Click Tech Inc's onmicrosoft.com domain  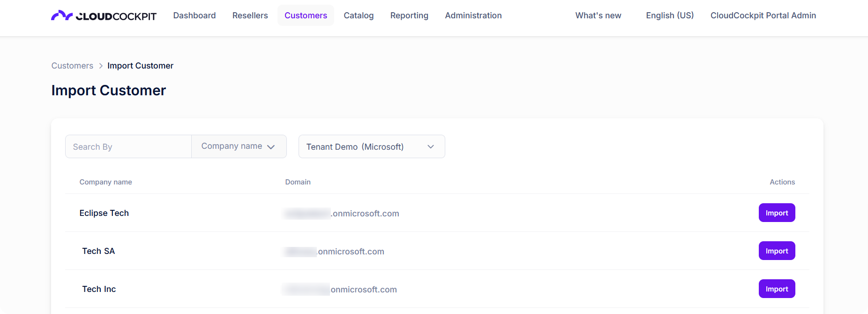click(340, 290)
